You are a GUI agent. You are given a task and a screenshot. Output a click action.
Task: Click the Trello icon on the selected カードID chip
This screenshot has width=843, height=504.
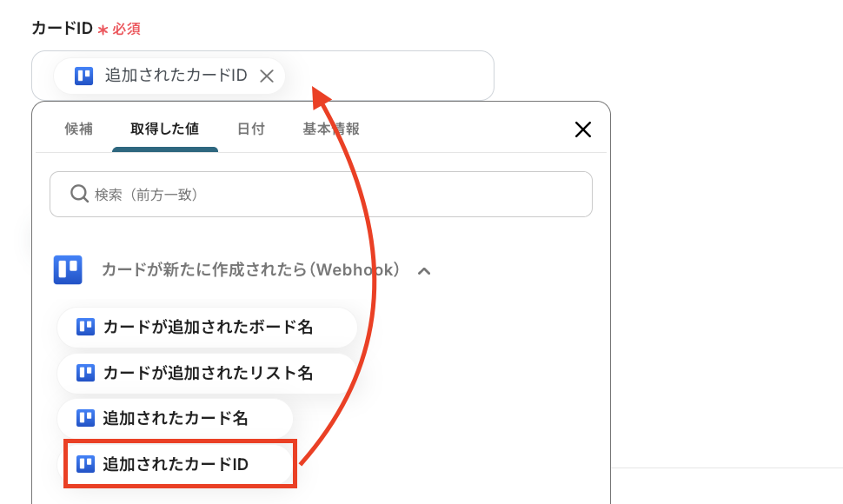tap(82, 76)
